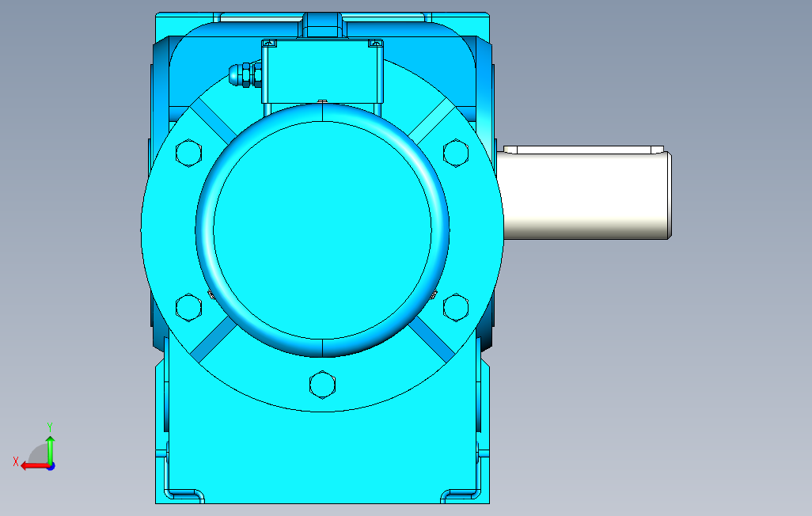
Task: Click the blue Z axis dot of the triad
Action: [x=51, y=467]
